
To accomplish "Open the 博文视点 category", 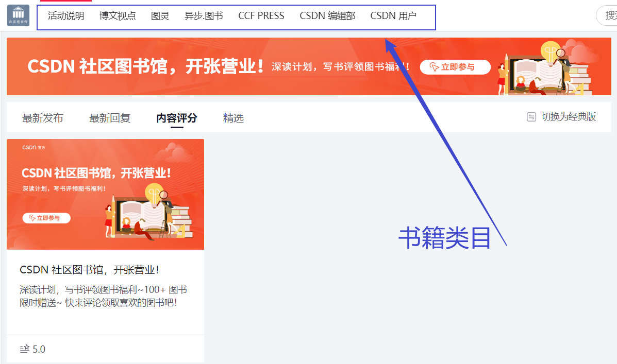I will pos(117,16).
